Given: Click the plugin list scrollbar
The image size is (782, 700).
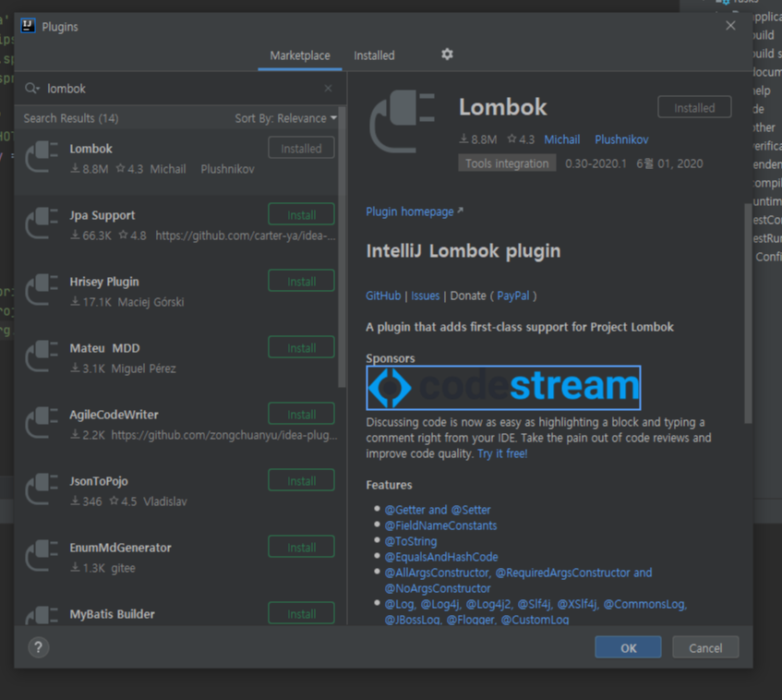Looking at the screenshot, I should [342, 247].
